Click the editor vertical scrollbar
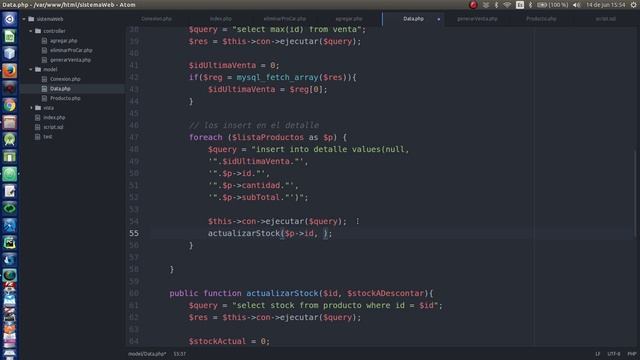This screenshot has width=640, height=360. (636, 194)
